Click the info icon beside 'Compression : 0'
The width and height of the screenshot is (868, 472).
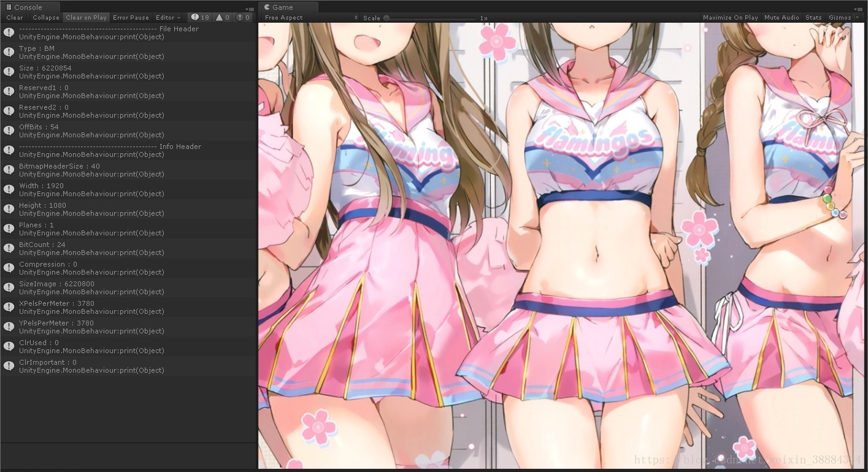click(9, 268)
